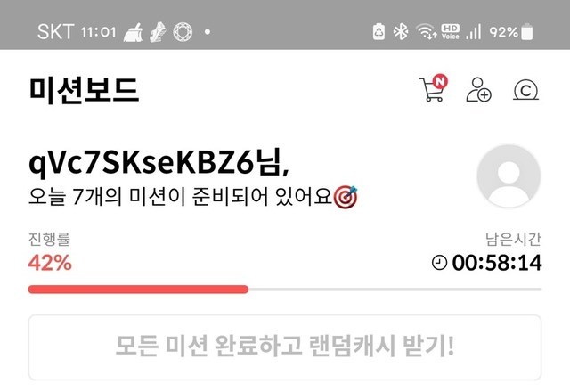570x392 pixels.
Task: Tap the 42% progress percentage
Action: [50, 263]
